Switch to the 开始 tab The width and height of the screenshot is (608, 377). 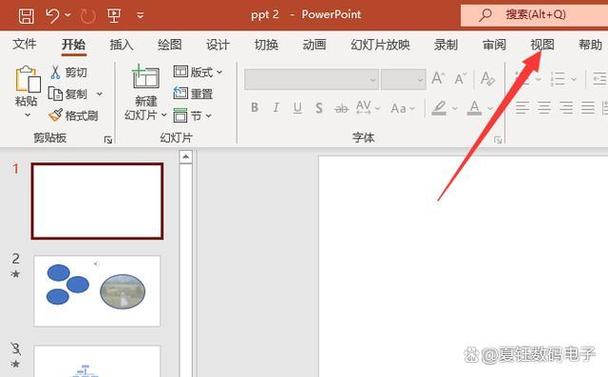point(74,44)
